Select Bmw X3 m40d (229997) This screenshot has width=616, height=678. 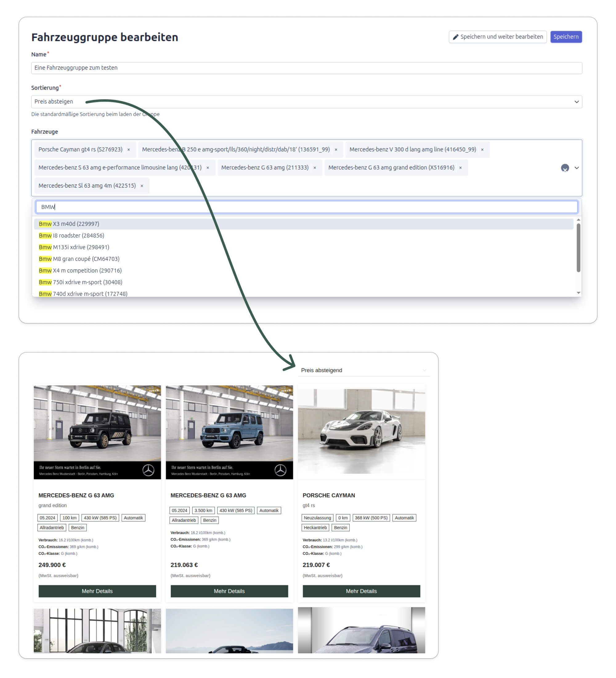(303, 224)
